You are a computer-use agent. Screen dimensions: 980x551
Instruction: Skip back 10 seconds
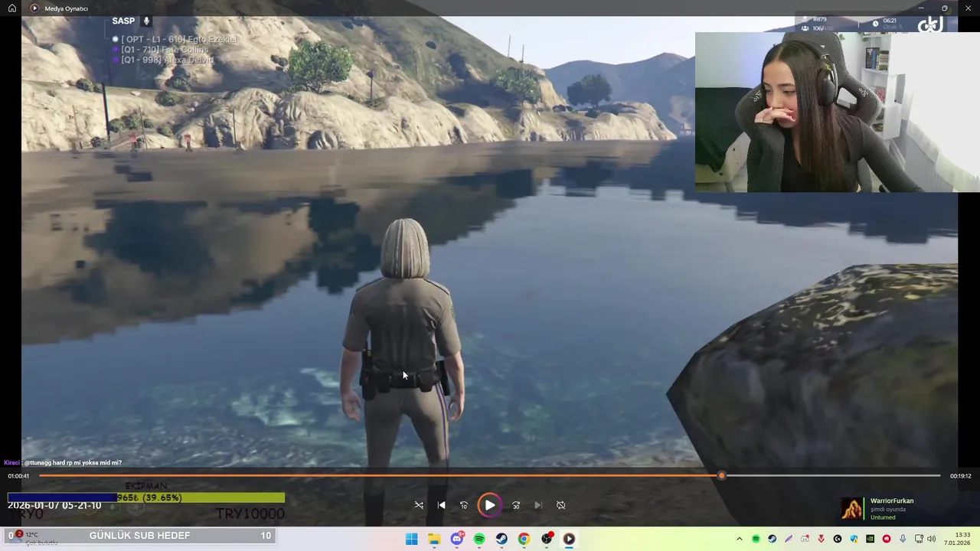pyautogui.click(x=463, y=505)
